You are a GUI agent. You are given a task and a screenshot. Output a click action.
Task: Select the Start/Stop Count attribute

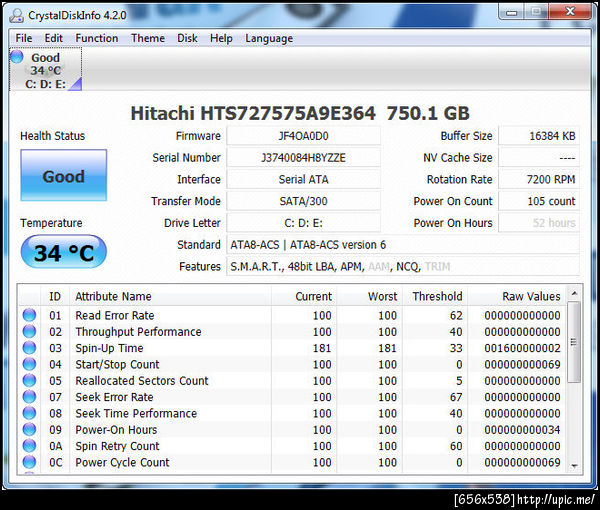pos(117,365)
